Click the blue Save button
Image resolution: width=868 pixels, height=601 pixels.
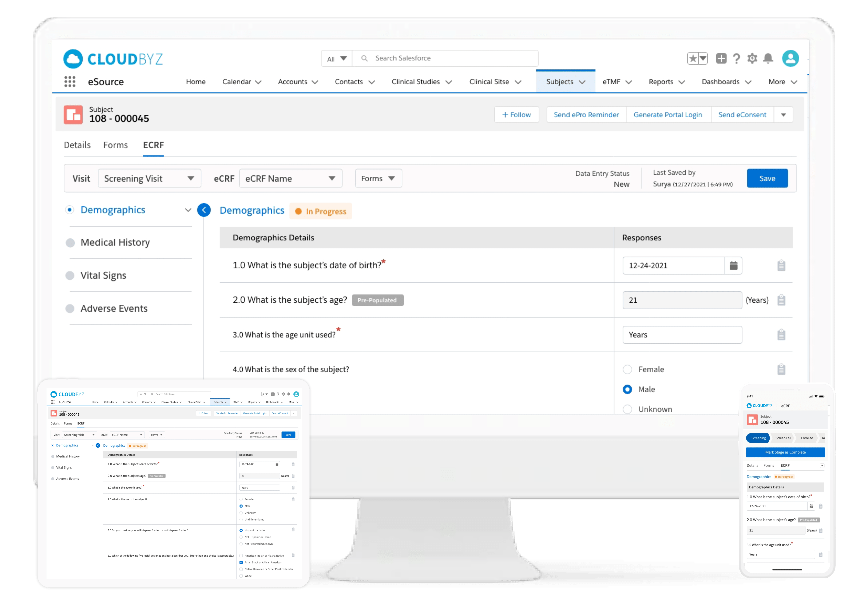767,179
